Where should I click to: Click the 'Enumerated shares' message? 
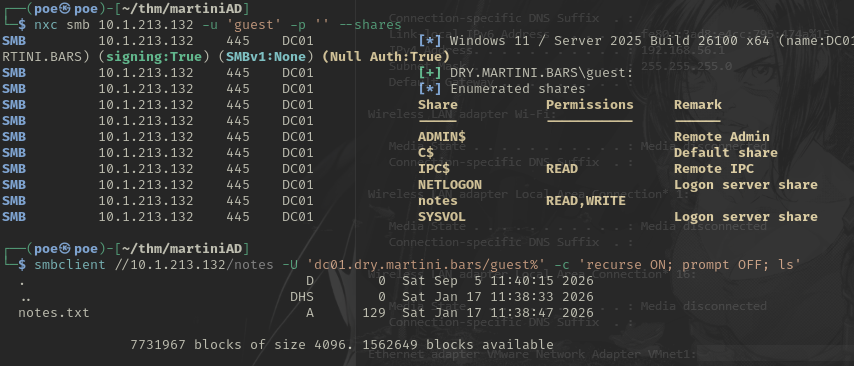click(518, 88)
